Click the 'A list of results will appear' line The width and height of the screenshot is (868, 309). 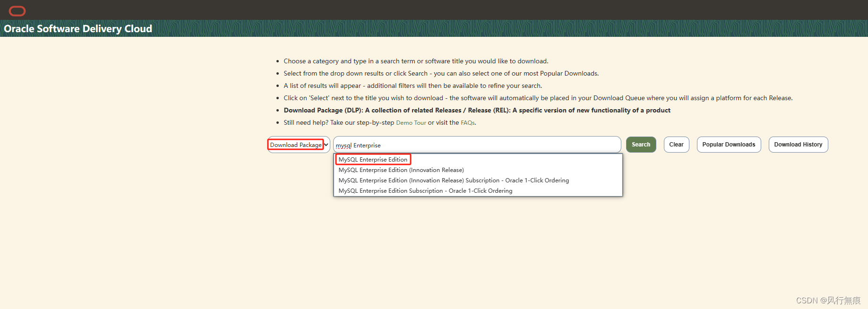click(413, 86)
